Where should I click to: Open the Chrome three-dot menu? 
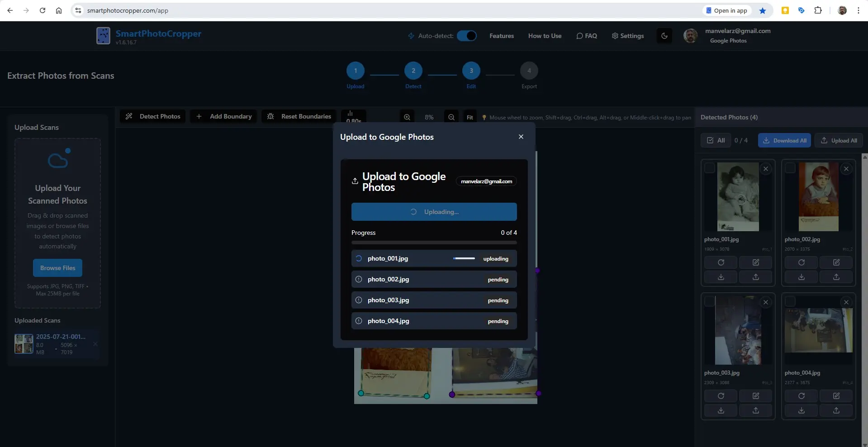[x=859, y=10]
